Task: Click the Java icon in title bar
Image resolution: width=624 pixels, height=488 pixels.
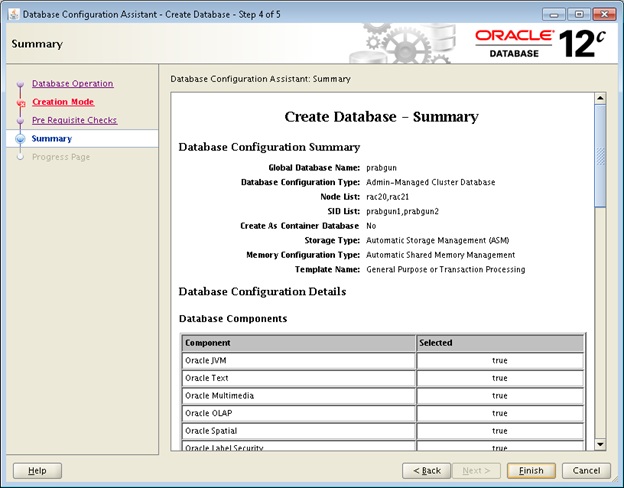Action: click(14, 14)
